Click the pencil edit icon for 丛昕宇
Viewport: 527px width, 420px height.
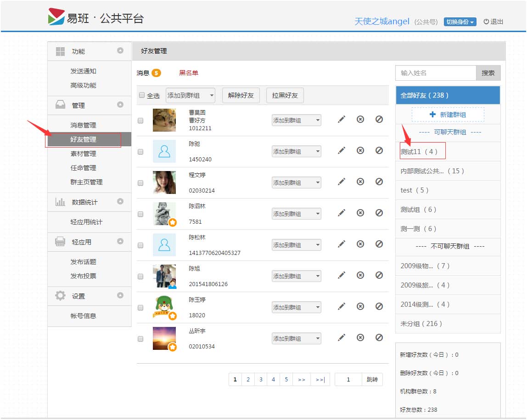click(342, 337)
